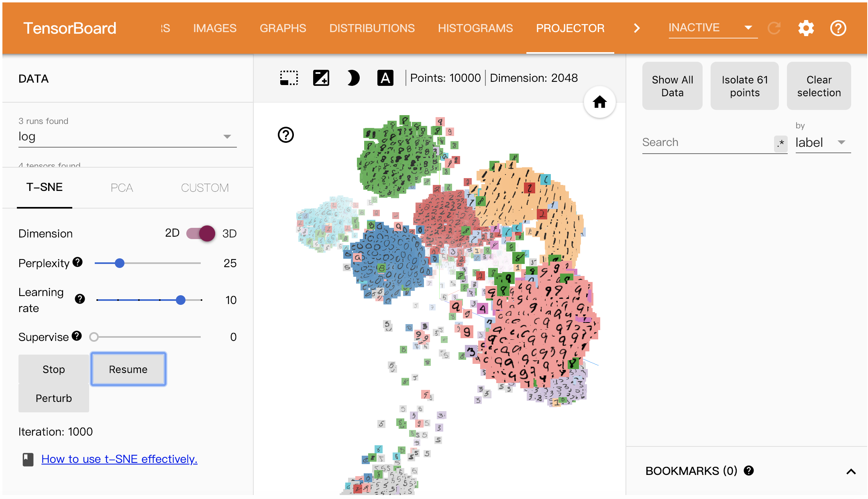The height and width of the screenshot is (499, 868).
Task: Open help in the orange header
Action: coord(838,28)
